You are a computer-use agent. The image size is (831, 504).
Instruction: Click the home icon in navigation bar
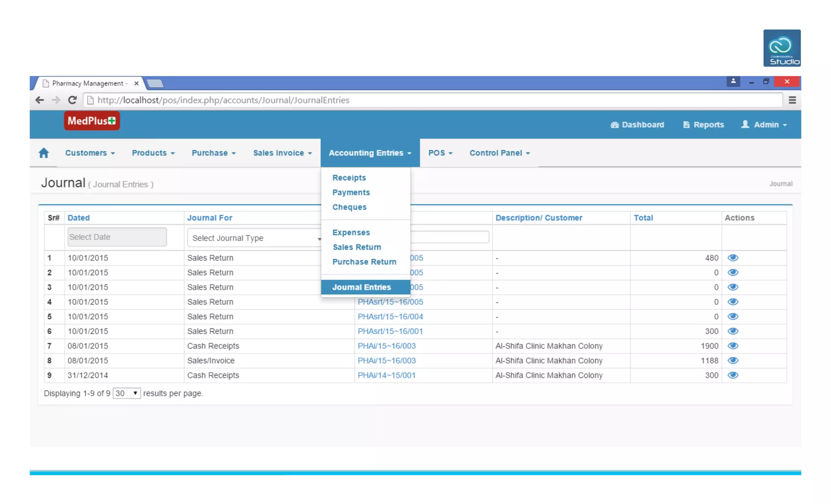(43, 153)
